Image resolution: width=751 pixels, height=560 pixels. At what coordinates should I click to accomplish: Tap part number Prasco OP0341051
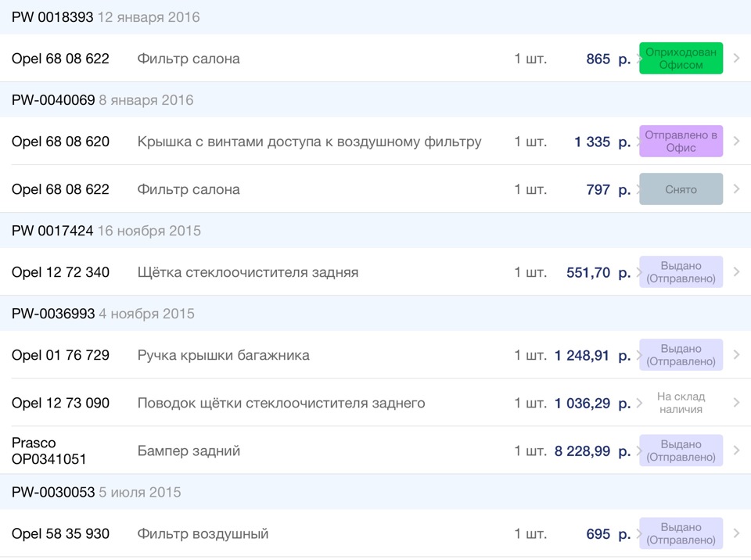point(49,451)
